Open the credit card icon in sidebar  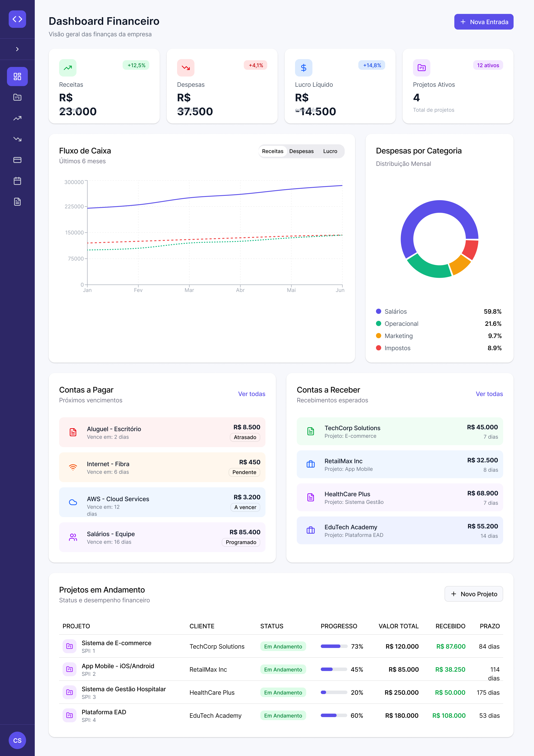17,160
